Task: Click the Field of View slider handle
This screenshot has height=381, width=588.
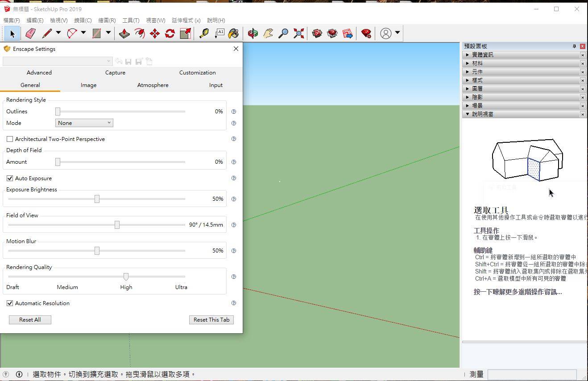Action: click(x=117, y=225)
